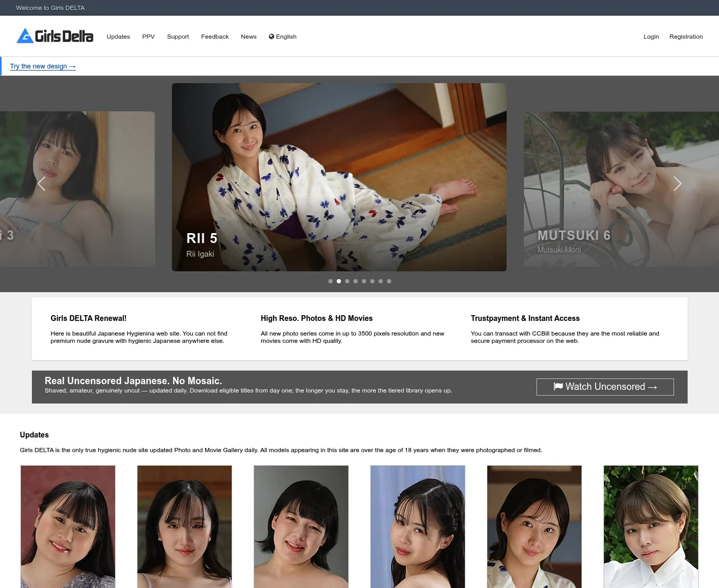The height and width of the screenshot is (588, 719).
Task: Select the active second carousel dot
Action: (x=339, y=281)
